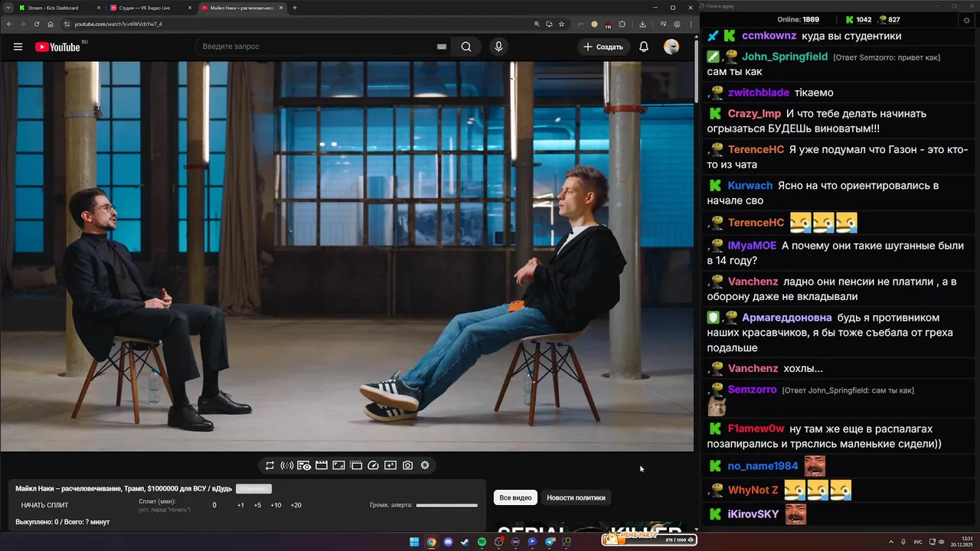Click the browser back arrow
This screenshot has width=980, height=551.
tap(9, 24)
